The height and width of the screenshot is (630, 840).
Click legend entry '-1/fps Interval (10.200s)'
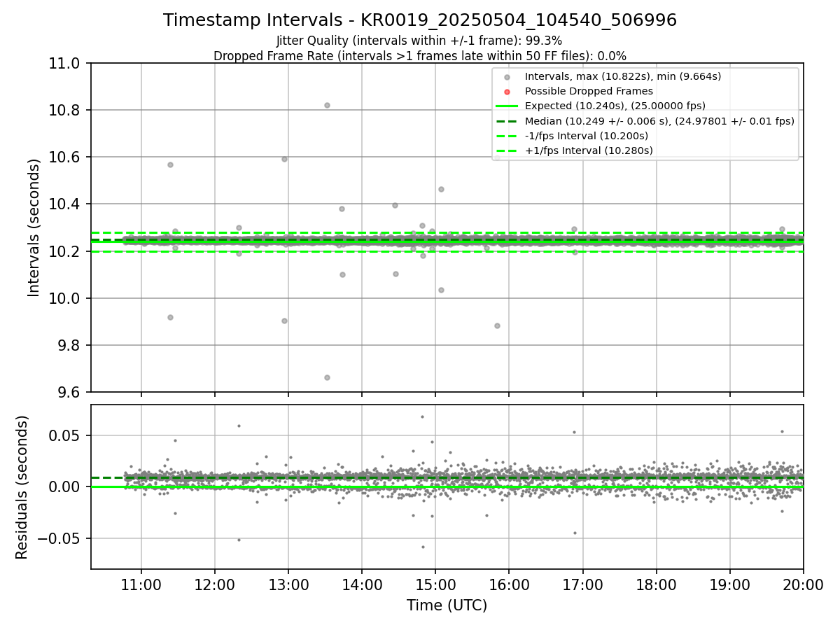(587, 136)
